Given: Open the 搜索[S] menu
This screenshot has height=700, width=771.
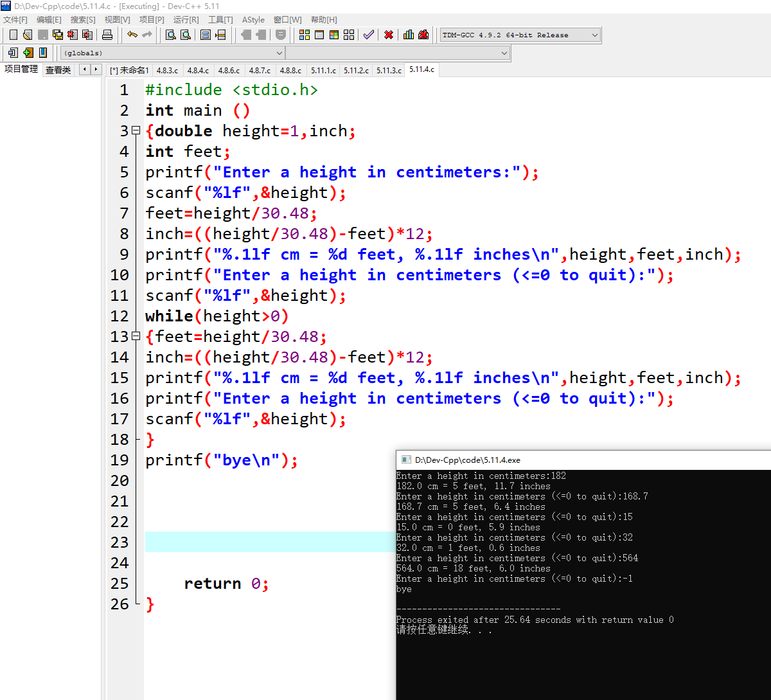Looking at the screenshot, I should 83,19.
